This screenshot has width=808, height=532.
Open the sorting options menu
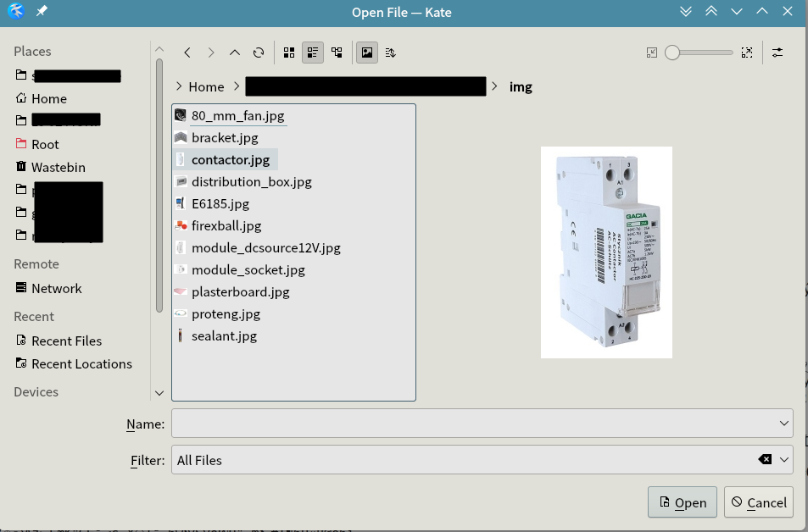390,53
